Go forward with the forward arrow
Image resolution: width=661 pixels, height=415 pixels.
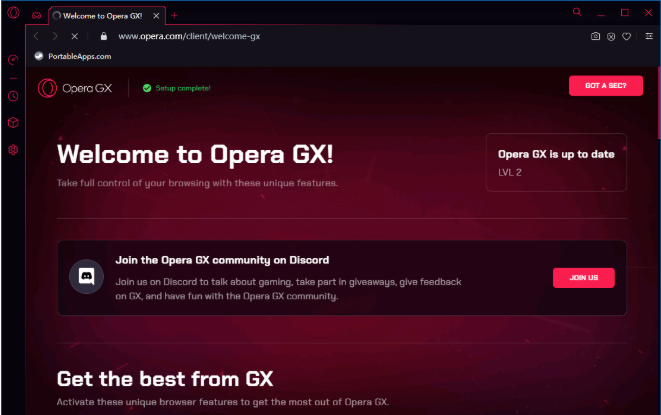[55, 36]
